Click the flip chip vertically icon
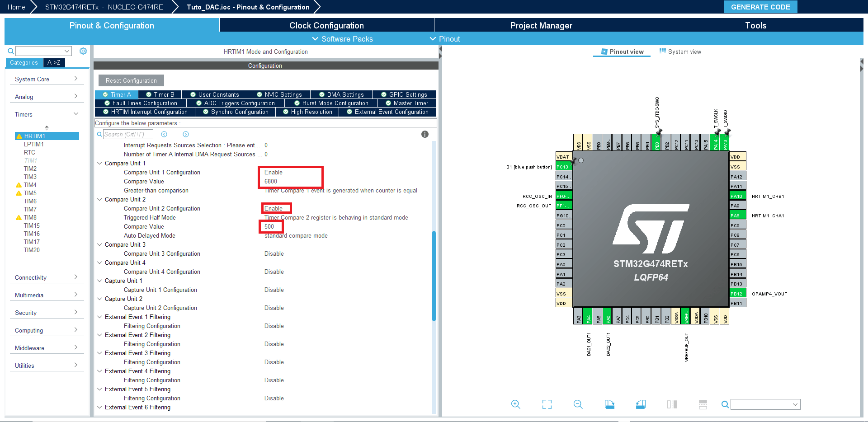This screenshot has width=868, height=422. [x=703, y=404]
